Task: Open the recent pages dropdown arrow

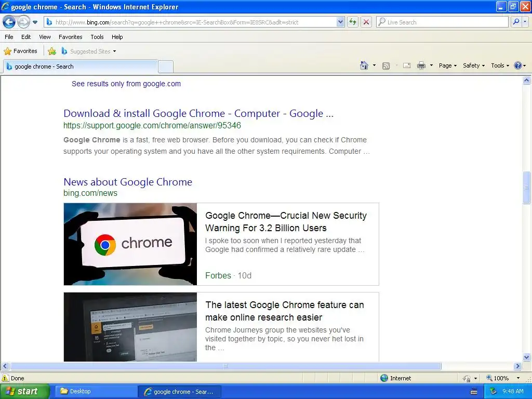Action: coord(35,22)
